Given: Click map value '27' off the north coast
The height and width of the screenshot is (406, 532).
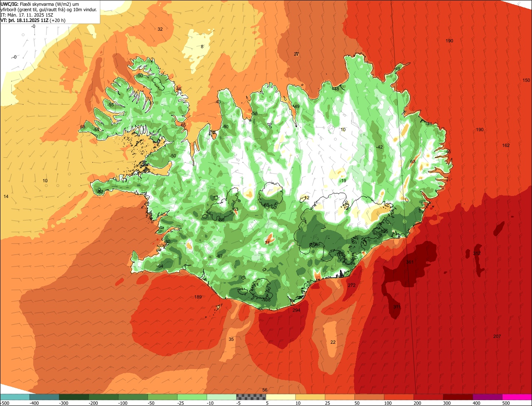Looking at the screenshot, I should [x=296, y=54].
